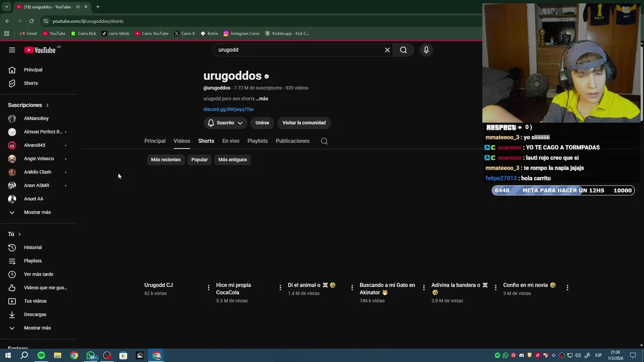
Task: Expand the channel description with ...más
Action: coord(262,99)
